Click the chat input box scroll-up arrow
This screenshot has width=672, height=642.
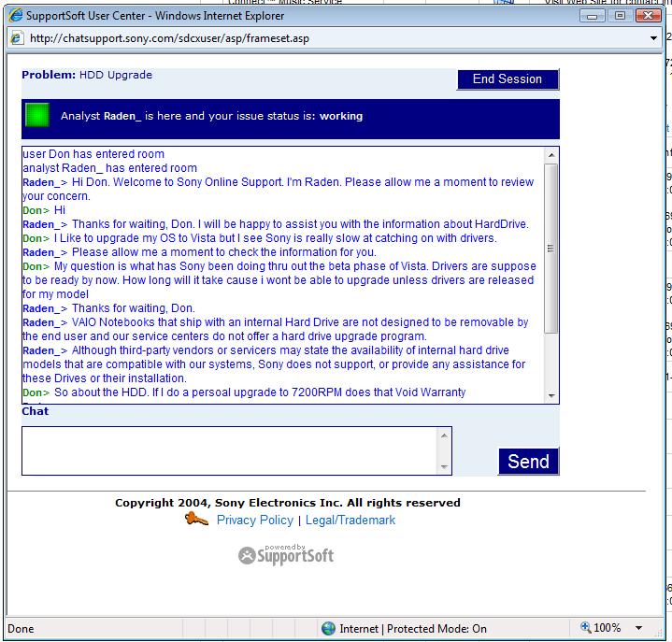click(444, 435)
